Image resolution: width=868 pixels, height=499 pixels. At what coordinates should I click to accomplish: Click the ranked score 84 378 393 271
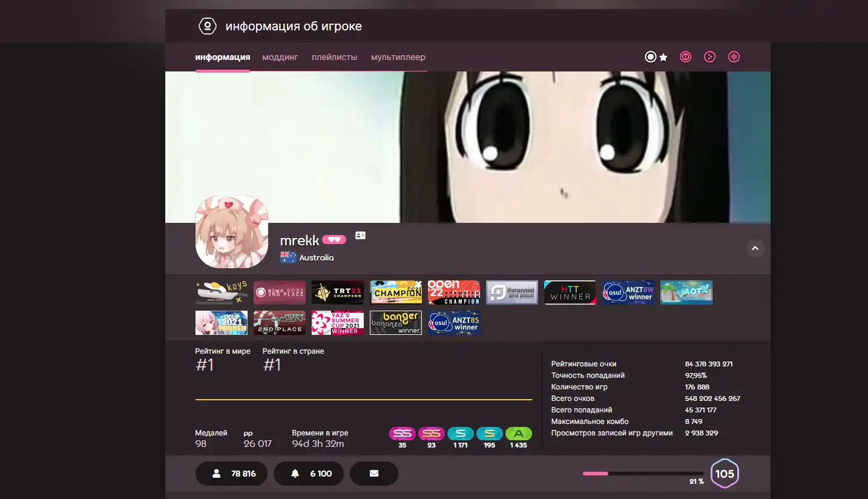pyautogui.click(x=709, y=364)
